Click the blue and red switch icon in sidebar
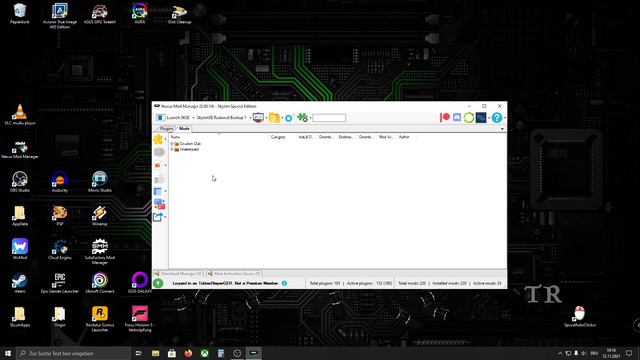The height and width of the screenshot is (360, 640). [159, 204]
